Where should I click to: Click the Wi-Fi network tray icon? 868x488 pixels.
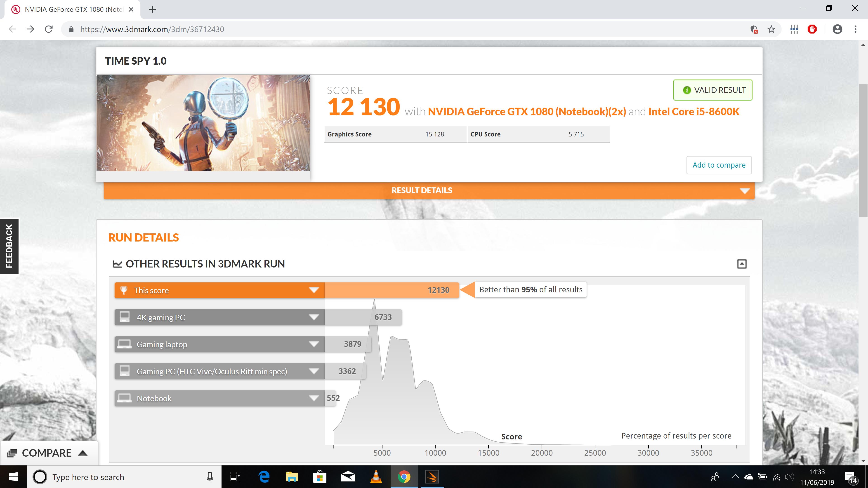(x=776, y=477)
